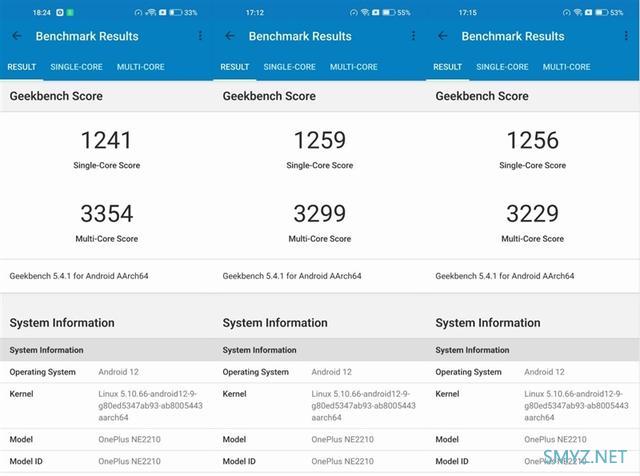The image size is (640, 476).
Task: Tap single-core score 1241
Action: click(x=107, y=140)
